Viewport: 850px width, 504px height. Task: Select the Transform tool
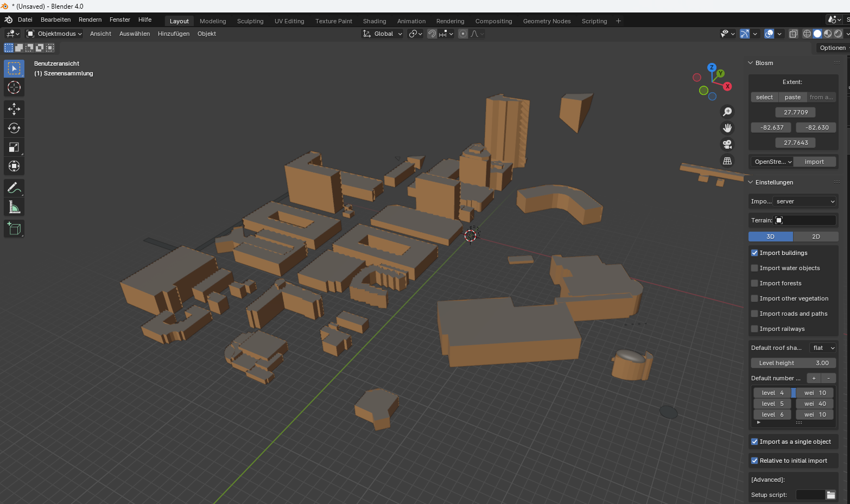click(14, 166)
